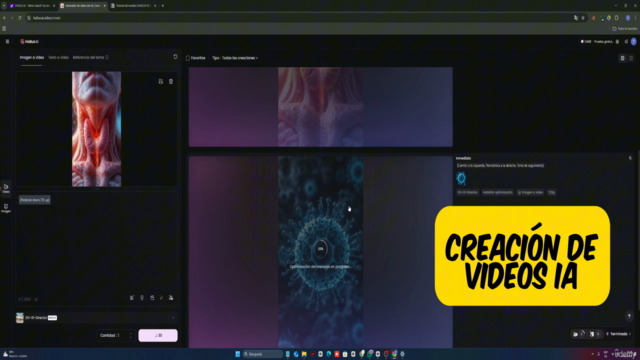
Task: Click the Habilitar optimización tag
Action: point(497,192)
